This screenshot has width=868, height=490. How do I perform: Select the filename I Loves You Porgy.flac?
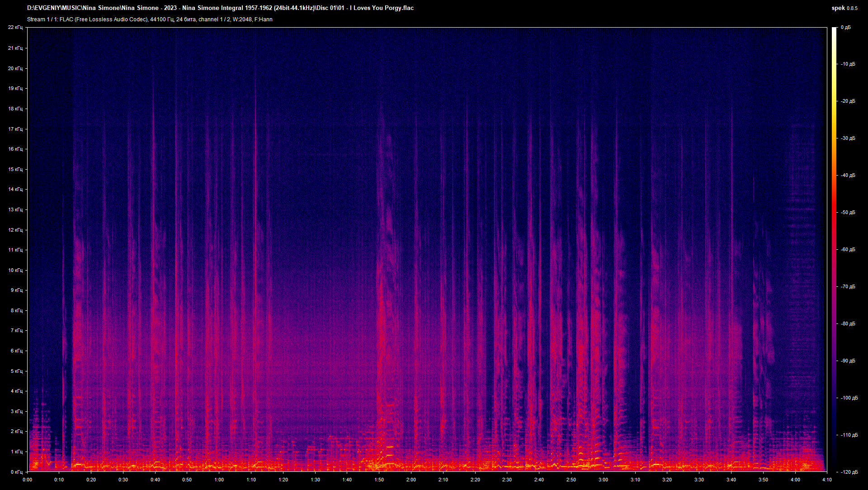tap(381, 8)
